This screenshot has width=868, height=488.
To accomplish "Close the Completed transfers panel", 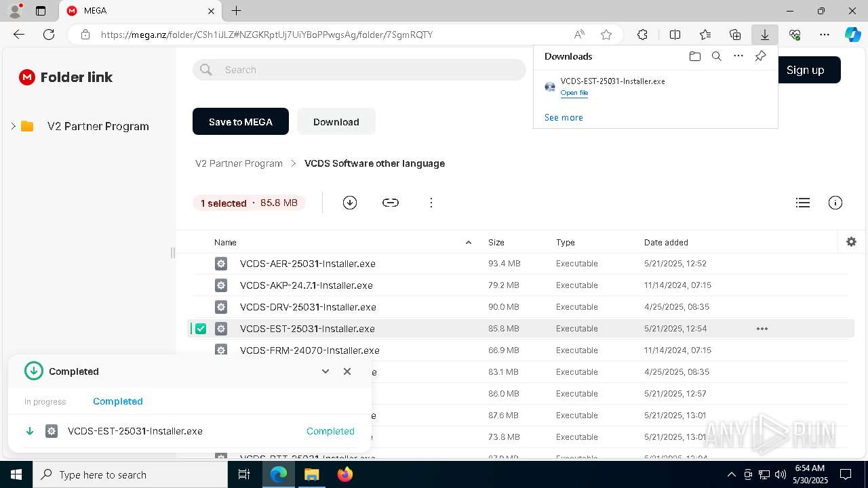I will 347,371.
